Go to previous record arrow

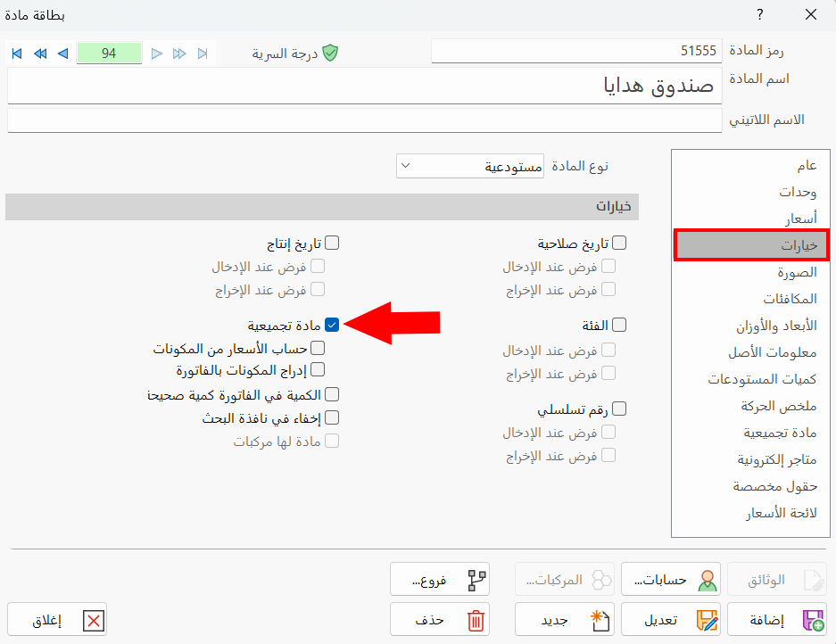63,54
